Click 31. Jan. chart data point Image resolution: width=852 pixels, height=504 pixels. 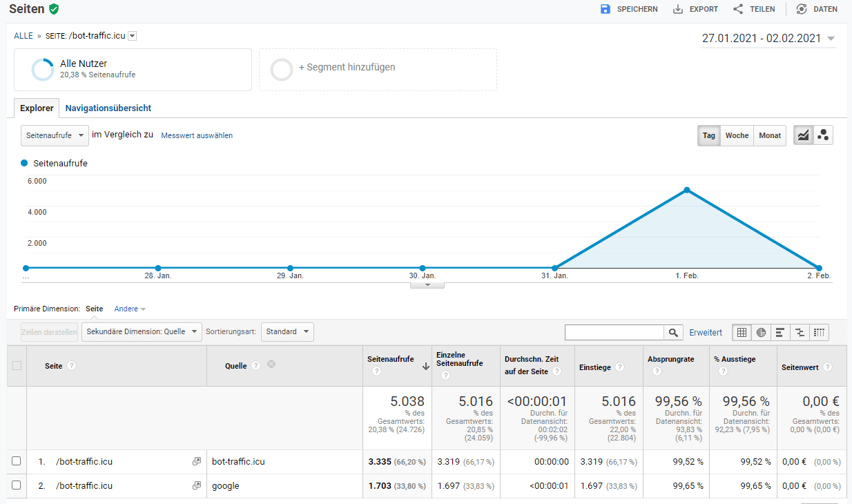pyautogui.click(x=554, y=268)
